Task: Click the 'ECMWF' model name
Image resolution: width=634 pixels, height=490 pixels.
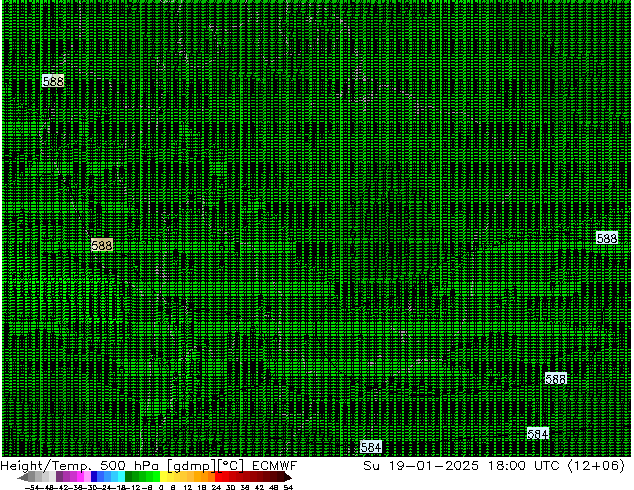Action: [x=275, y=466]
